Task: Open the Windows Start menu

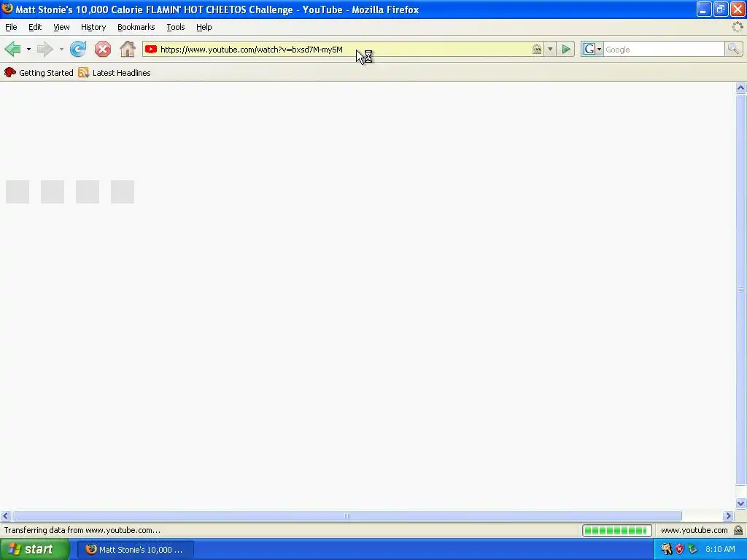Action: coord(34,550)
